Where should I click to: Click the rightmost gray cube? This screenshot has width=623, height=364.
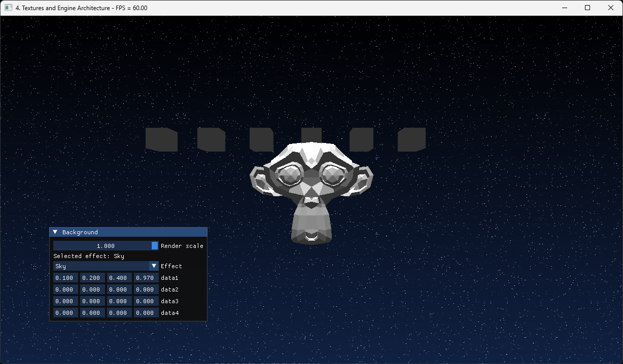click(412, 139)
